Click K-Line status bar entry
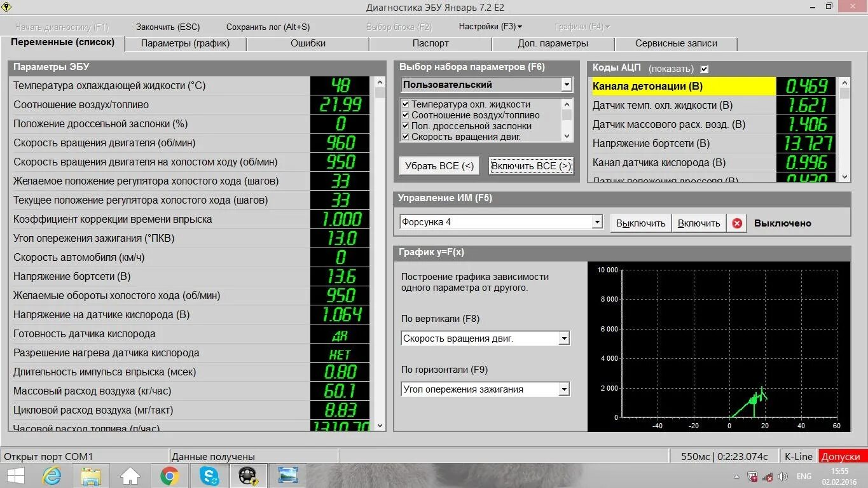 [798, 456]
